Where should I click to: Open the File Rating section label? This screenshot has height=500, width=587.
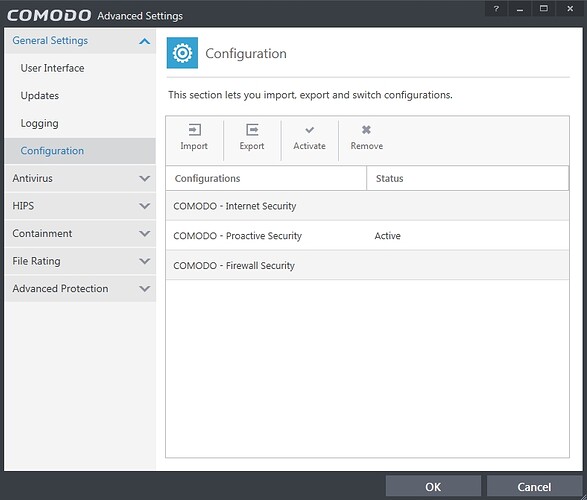point(36,261)
